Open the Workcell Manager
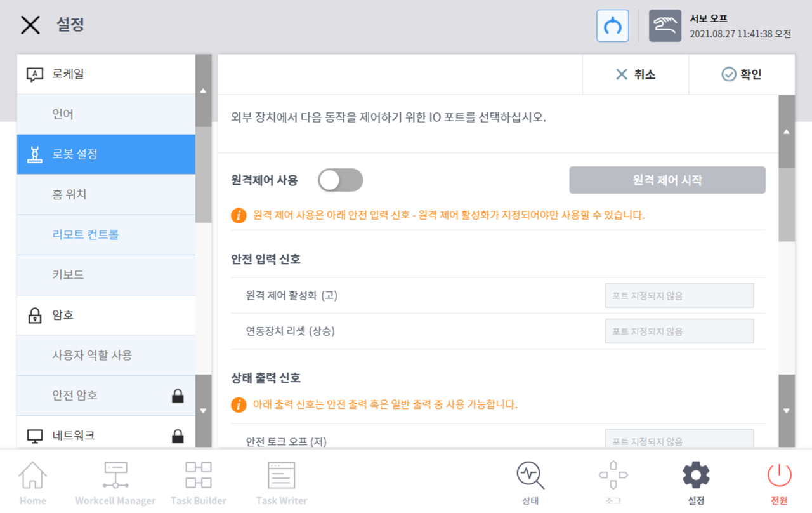812x513 pixels. tap(115, 481)
